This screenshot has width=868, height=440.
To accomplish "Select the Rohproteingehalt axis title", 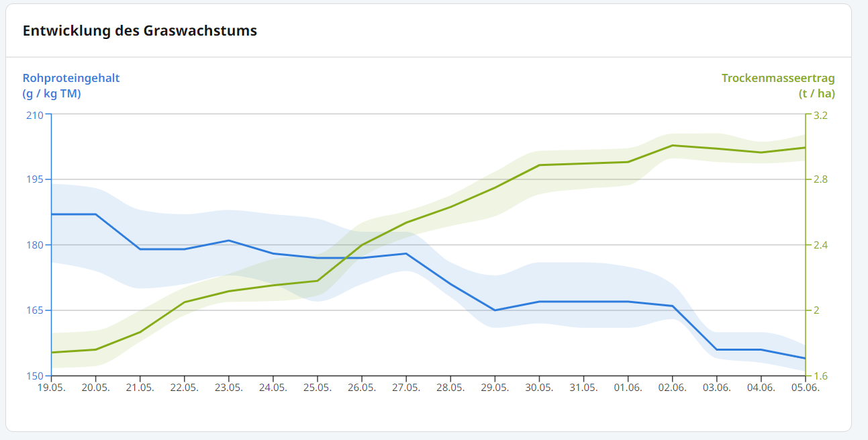I will click(x=71, y=78).
